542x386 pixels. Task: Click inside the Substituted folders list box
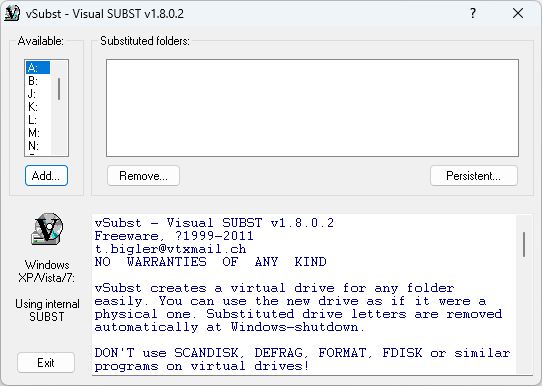[x=312, y=108]
